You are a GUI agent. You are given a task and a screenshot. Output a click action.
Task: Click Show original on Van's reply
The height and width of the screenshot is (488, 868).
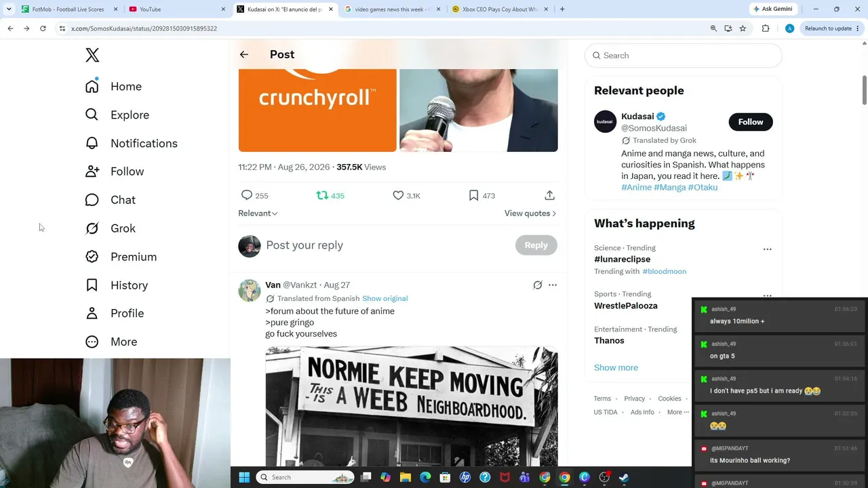coord(385,299)
